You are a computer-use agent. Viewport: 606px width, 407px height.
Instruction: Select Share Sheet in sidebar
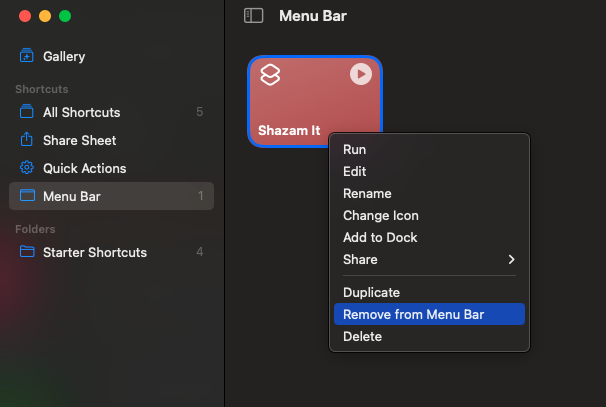(x=111, y=140)
